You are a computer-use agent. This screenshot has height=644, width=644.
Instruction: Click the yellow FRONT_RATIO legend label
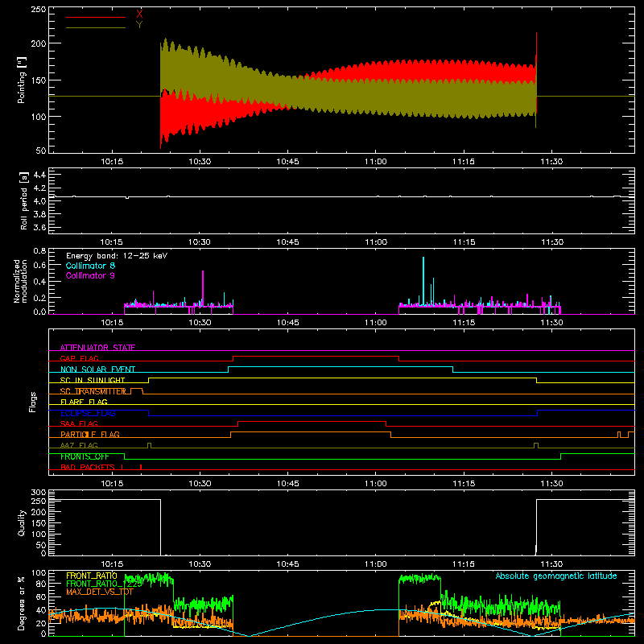pyautogui.click(x=92, y=576)
